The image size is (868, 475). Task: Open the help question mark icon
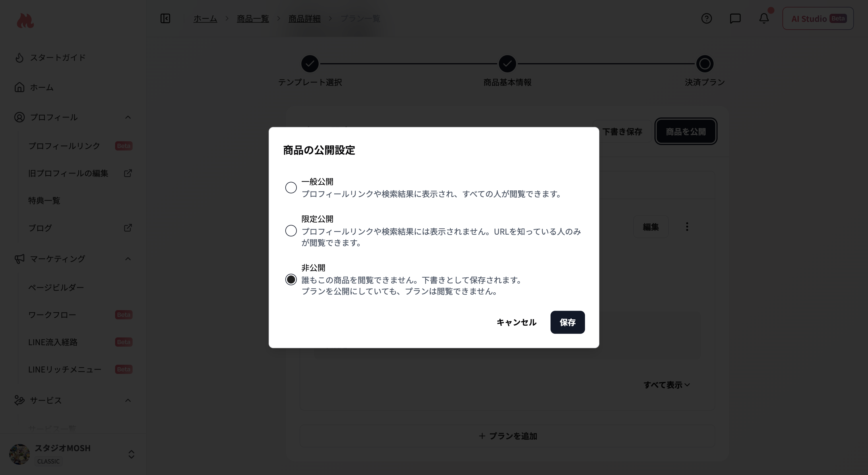(706, 18)
